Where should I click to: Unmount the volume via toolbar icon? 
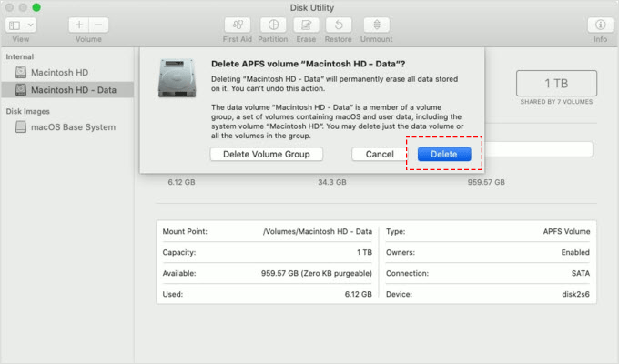pyautogui.click(x=377, y=25)
